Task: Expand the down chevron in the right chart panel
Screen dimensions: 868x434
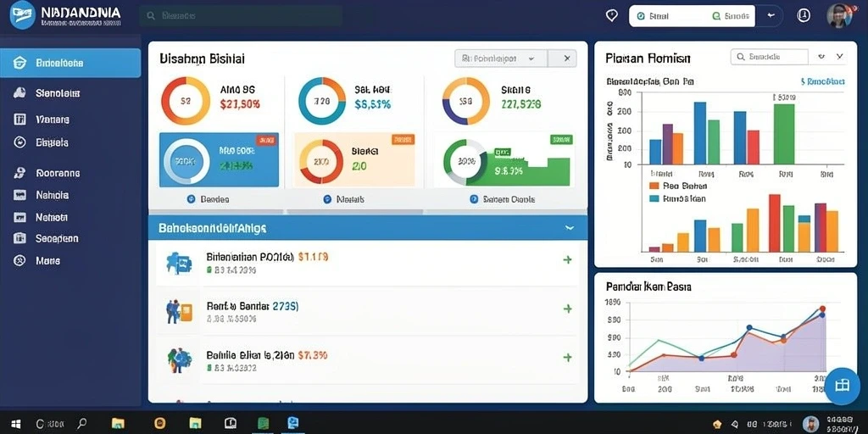Action: (840, 57)
